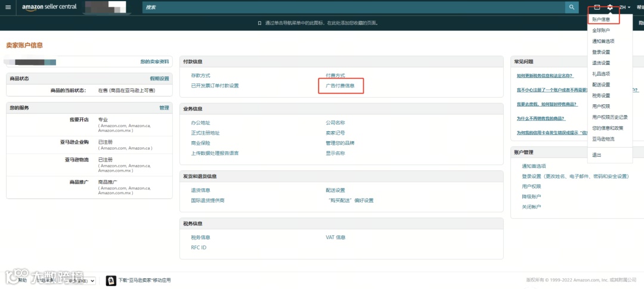Open 假期设置 vacation settings link
Screen dimensions: 644x289
pyautogui.click(x=159, y=79)
